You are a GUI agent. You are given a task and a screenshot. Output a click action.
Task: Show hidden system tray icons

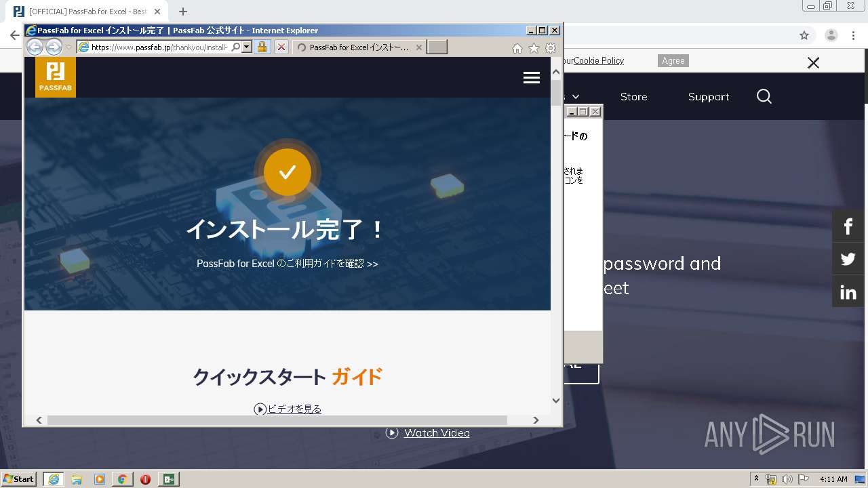(x=756, y=479)
